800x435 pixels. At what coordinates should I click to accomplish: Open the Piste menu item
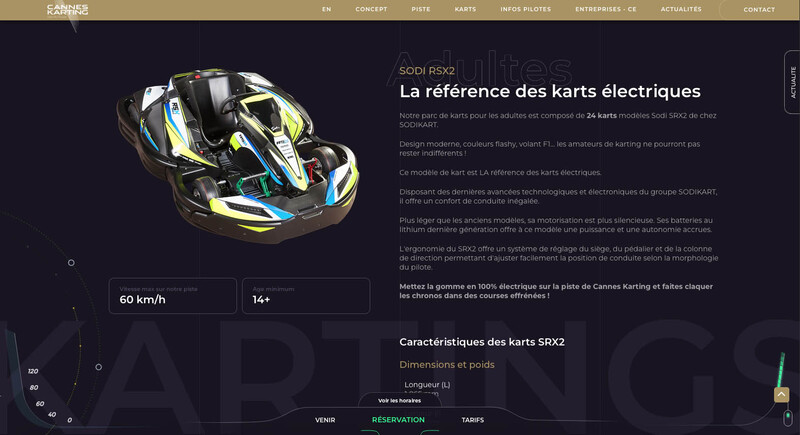coord(421,9)
